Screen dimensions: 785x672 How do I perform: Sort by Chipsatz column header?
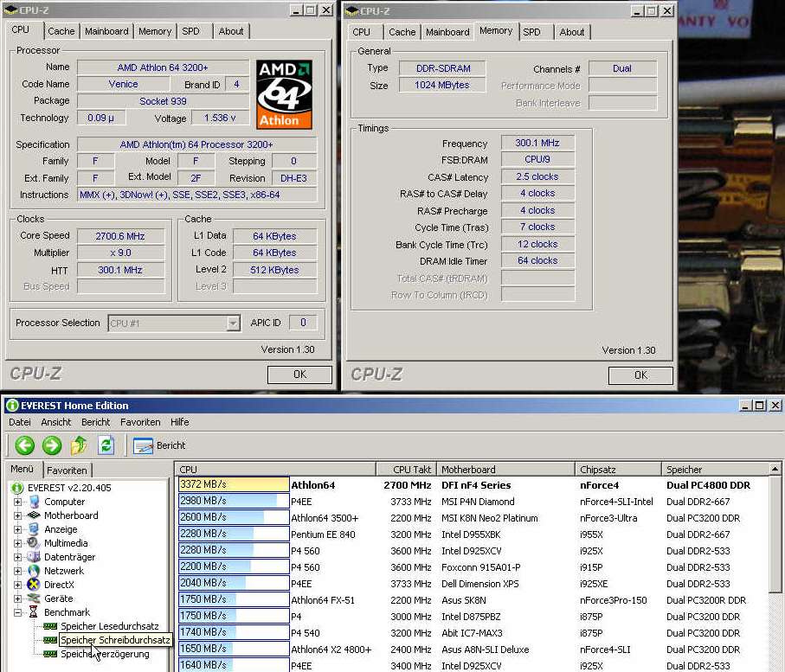tap(618, 470)
